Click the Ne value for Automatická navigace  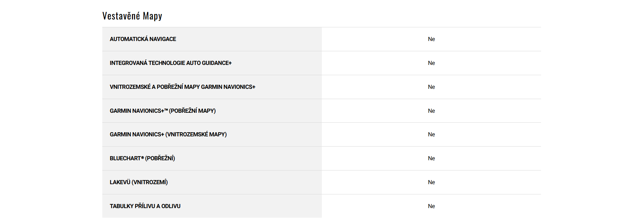tap(431, 39)
